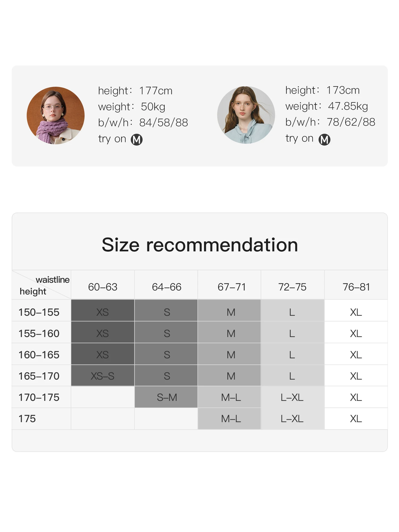Screen dimensions: 399x532
Task: Click the model thumbnail with purple scarf
Action: coord(56,115)
